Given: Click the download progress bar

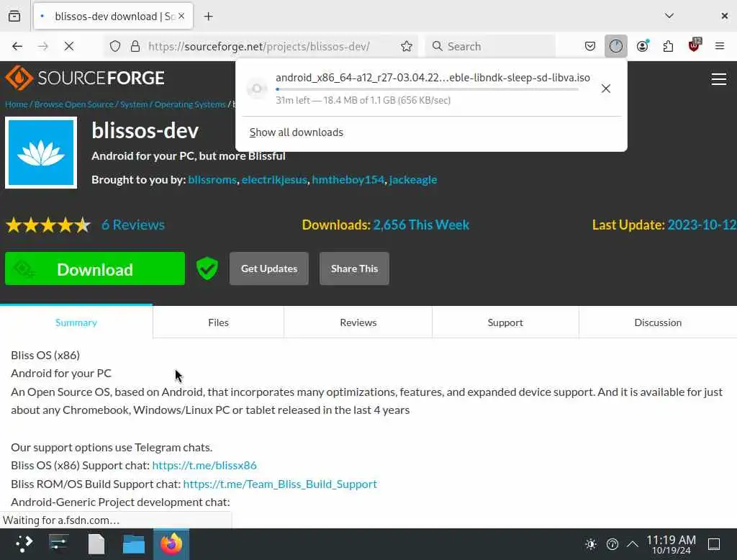Looking at the screenshot, I should 427,89.
